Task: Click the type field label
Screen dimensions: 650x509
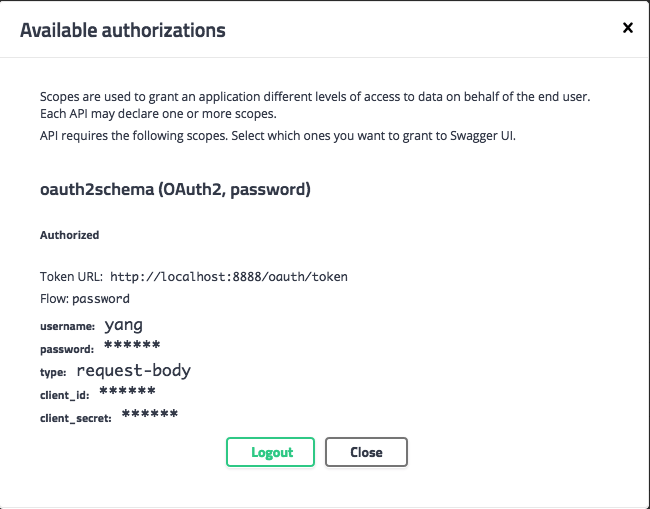Action: pyautogui.click(x=53, y=373)
